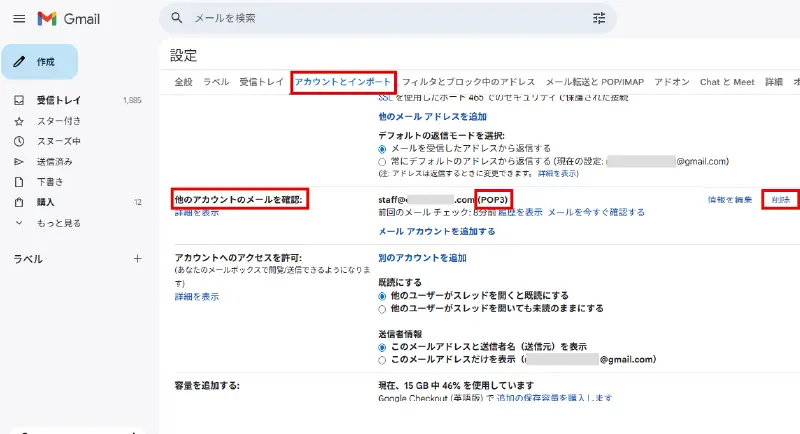Viewport: 800px width, 434px height.
Task: Click in the メールを検索 search field
Action: click(380, 18)
